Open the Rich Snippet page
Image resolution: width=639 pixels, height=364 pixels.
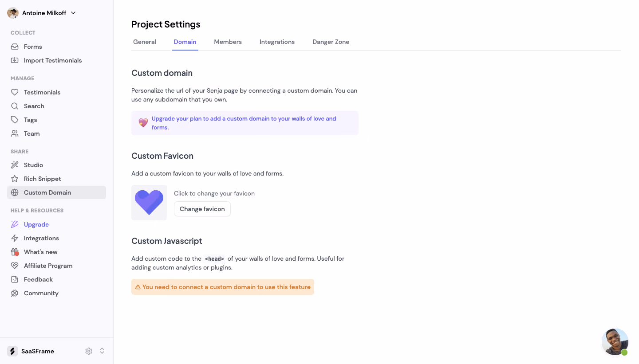(x=56, y=179)
